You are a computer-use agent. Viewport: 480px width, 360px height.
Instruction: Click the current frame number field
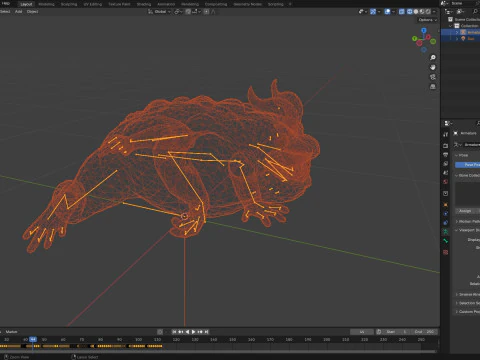(x=362, y=332)
